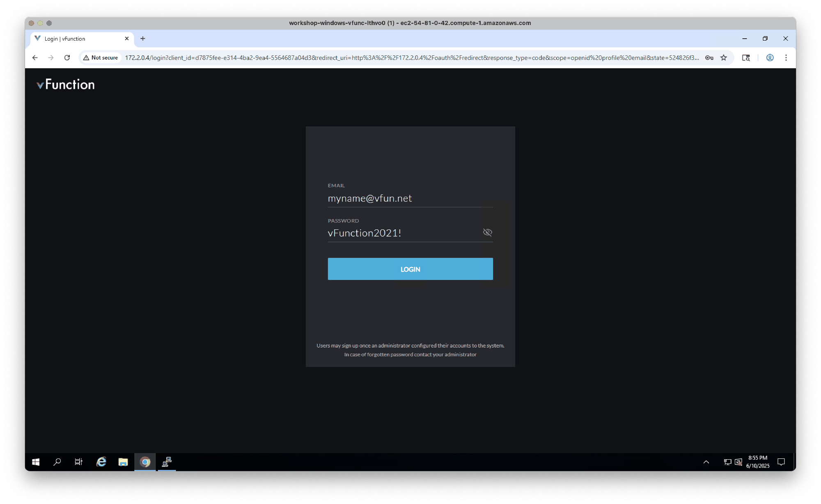Open saved password key icon
821x504 pixels.
[709, 57]
